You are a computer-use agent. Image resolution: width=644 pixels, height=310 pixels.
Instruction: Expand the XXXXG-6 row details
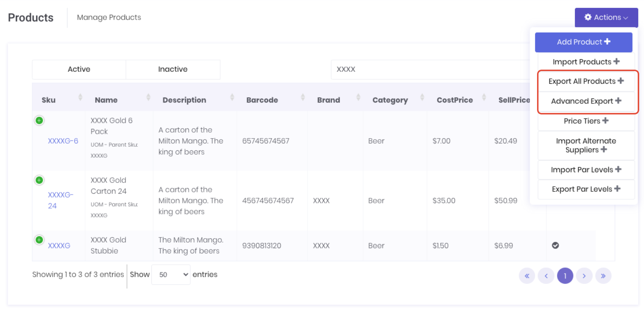39,120
